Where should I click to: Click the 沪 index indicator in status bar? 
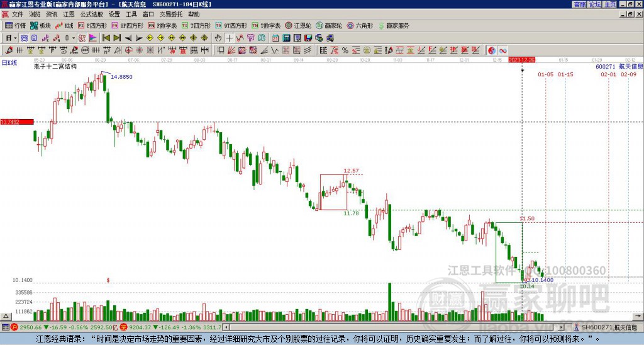[14, 327]
